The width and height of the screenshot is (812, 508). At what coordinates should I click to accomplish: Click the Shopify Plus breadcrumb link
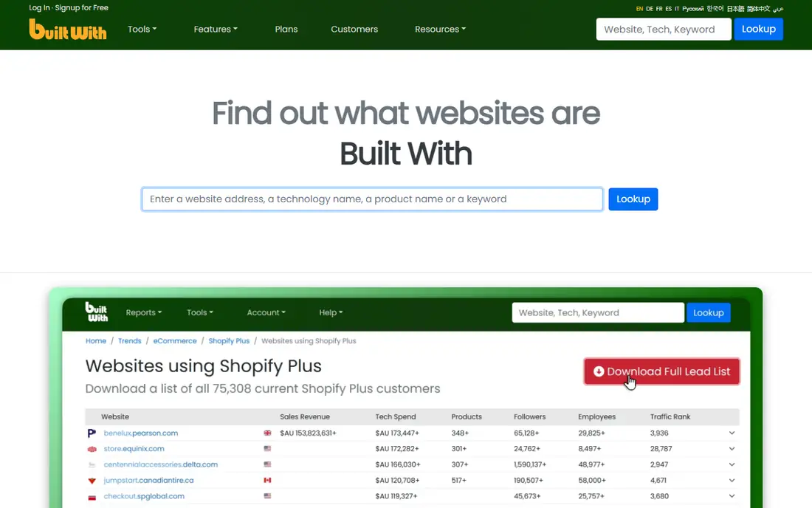(229, 340)
